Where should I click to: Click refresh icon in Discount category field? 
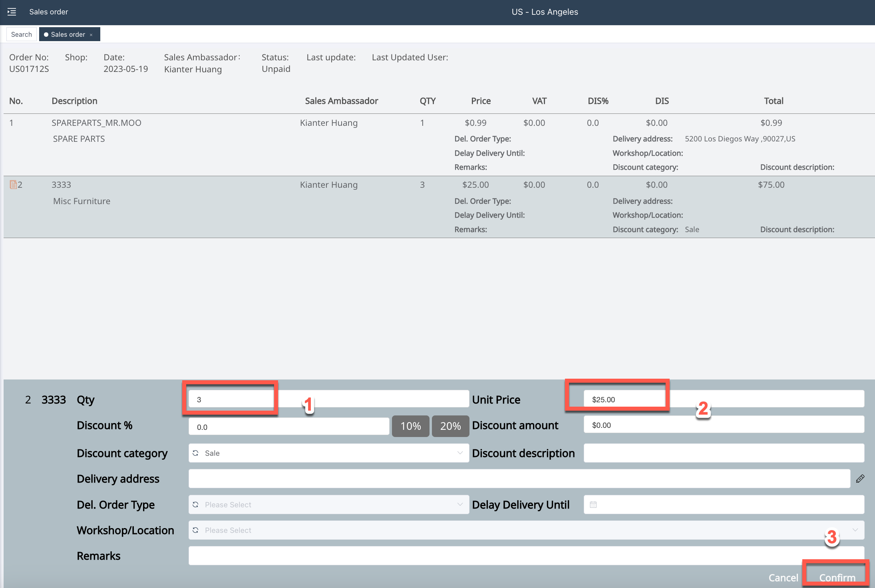tap(196, 453)
